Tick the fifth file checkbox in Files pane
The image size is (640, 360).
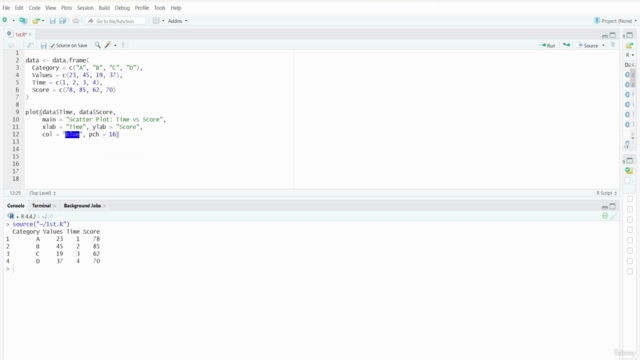(x=630, y=240)
